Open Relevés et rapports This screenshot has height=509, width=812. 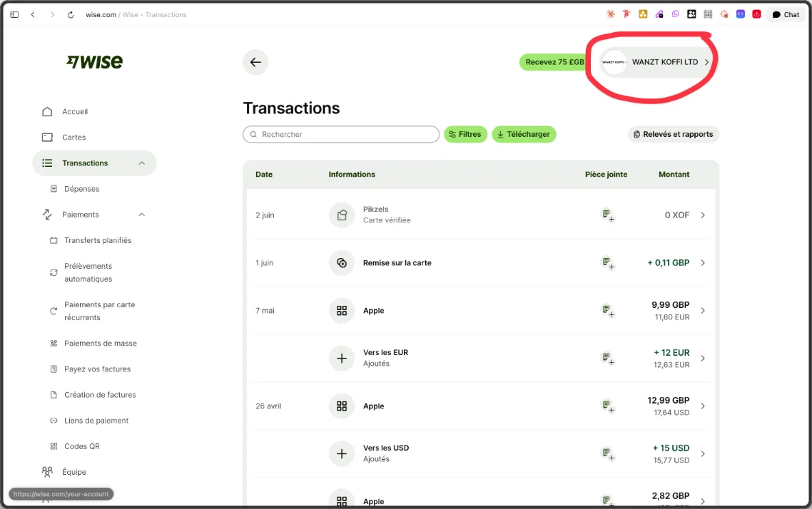pyautogui.click(x=673, y=135)
